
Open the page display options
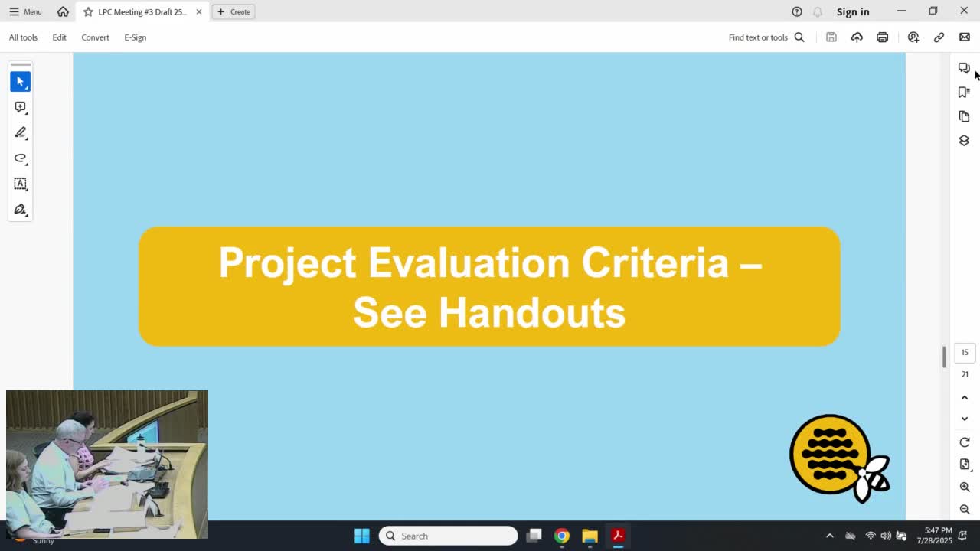point(965,465)
